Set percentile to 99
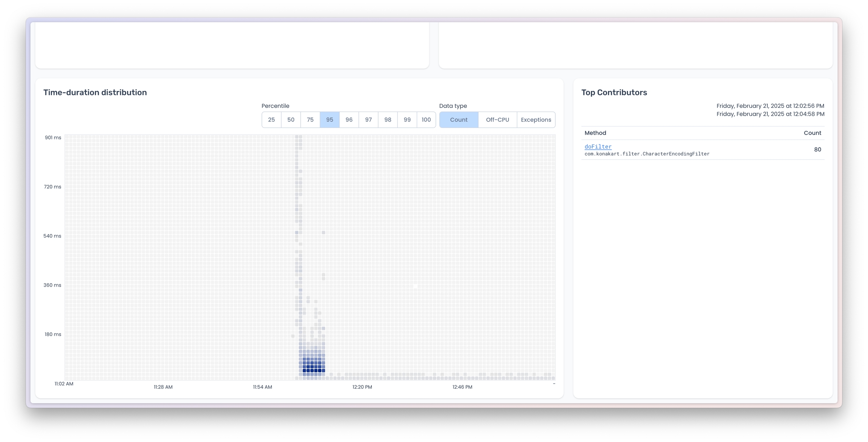Viewport: 868px width, 442px height. pyautogui.click(x=407, y=120)
